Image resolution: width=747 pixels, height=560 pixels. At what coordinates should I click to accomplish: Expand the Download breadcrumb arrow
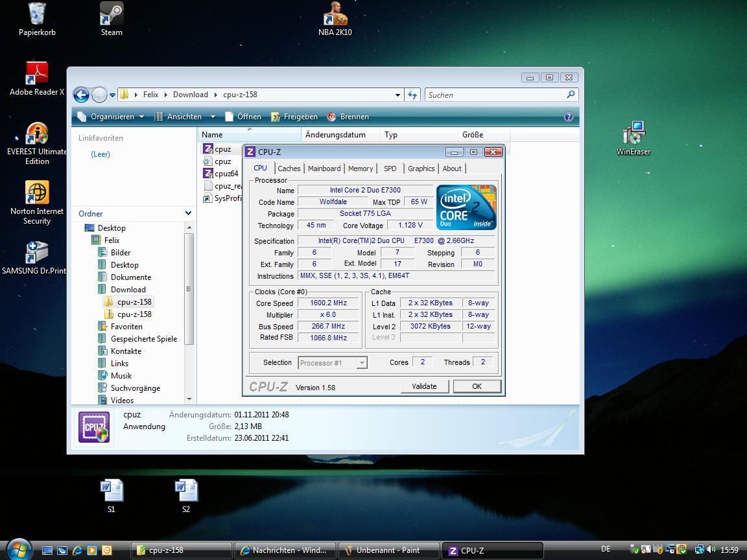[x=215, y=95]
